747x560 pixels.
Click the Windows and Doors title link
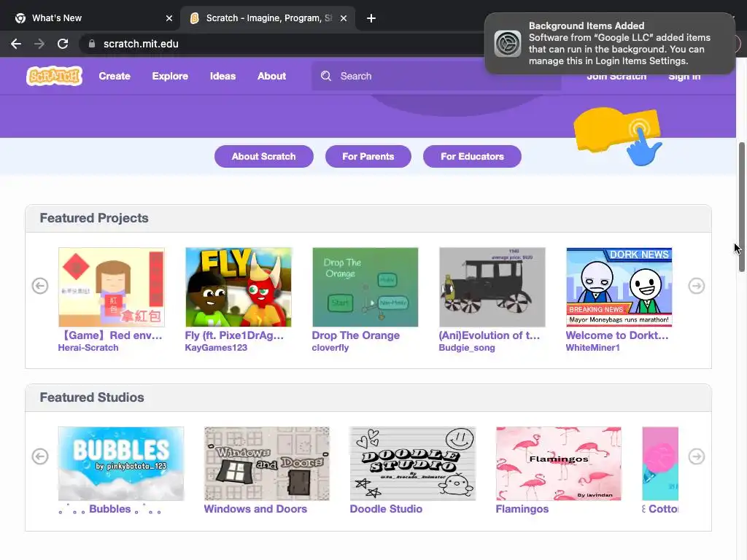coord(255,509)
